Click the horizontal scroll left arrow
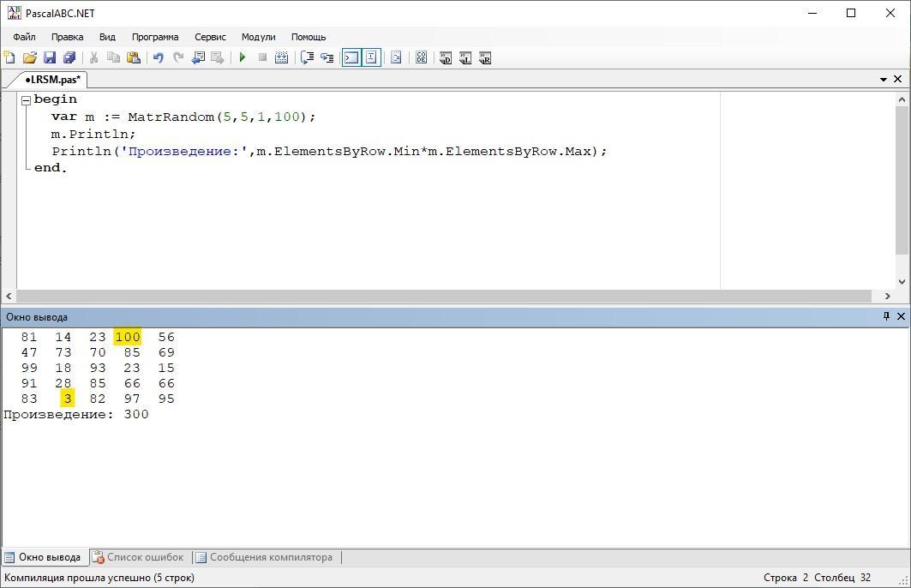The image size is (911, 588). pyautogui.click(x=9, y=297)
